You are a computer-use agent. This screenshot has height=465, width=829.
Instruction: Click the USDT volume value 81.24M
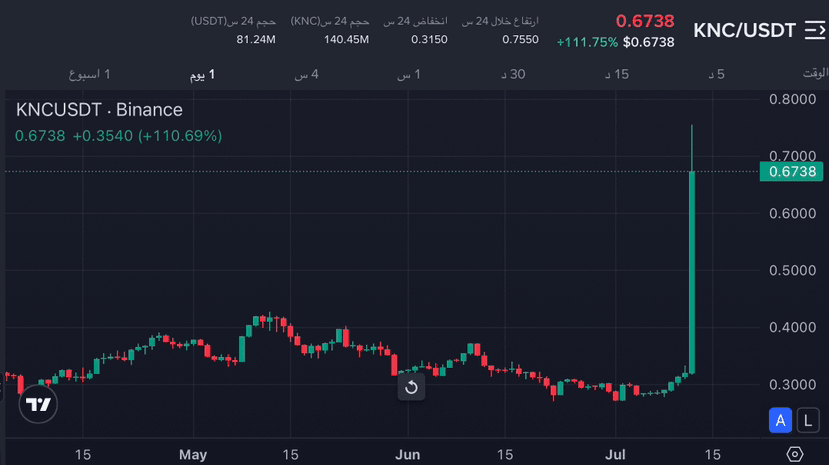256,40
